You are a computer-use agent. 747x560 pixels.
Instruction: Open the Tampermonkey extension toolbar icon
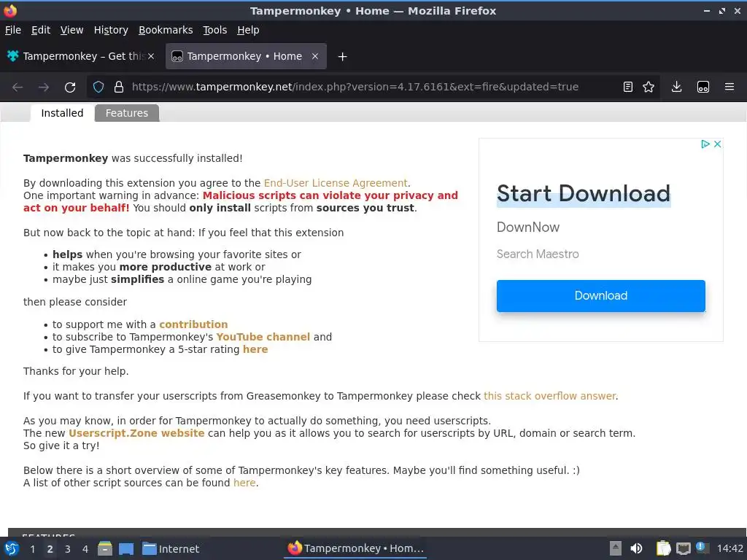pyautogui.click(x=703, y=87)
